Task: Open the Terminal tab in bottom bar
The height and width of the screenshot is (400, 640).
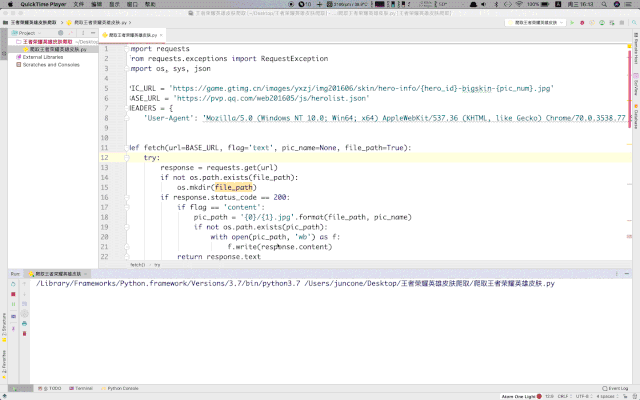Action: click(81, 388)
